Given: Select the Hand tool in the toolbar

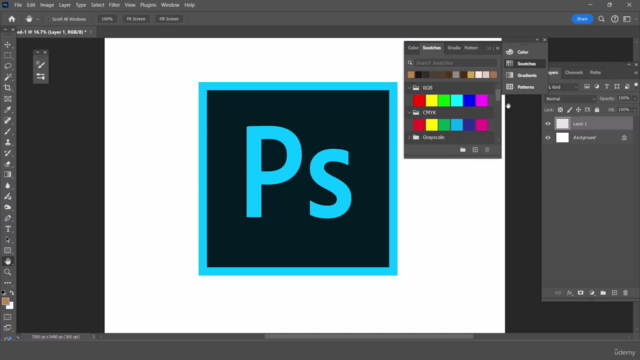Looking at the screenshot, I should coord(8,261).
